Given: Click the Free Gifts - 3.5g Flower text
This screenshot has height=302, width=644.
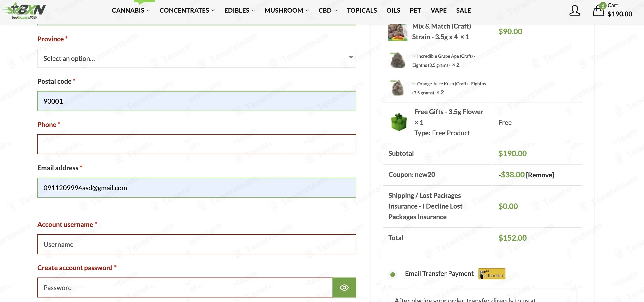Looking at the screenshot, I should point(449,112).
